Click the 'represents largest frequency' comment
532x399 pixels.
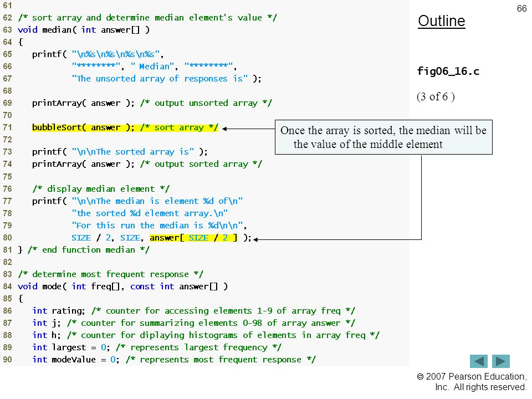coord(199,347)
